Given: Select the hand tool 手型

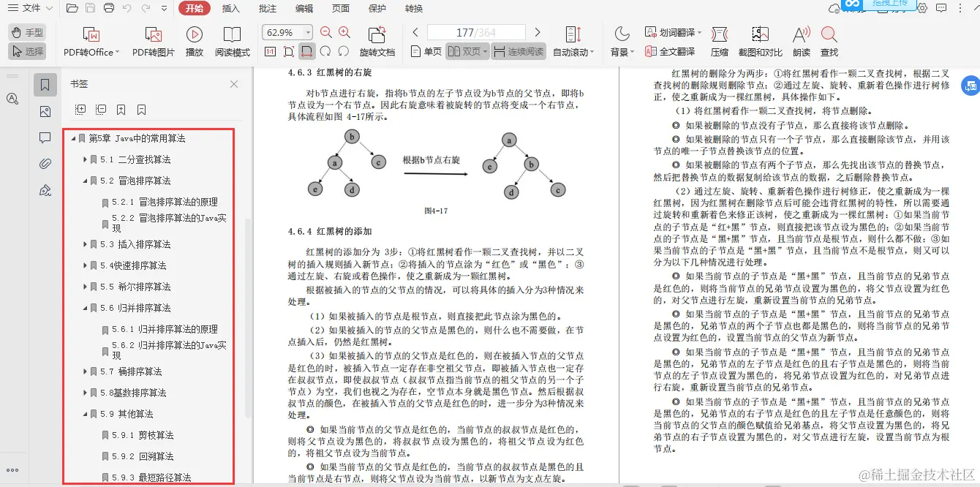Looking at the screenshot, I should coord(27,31).
